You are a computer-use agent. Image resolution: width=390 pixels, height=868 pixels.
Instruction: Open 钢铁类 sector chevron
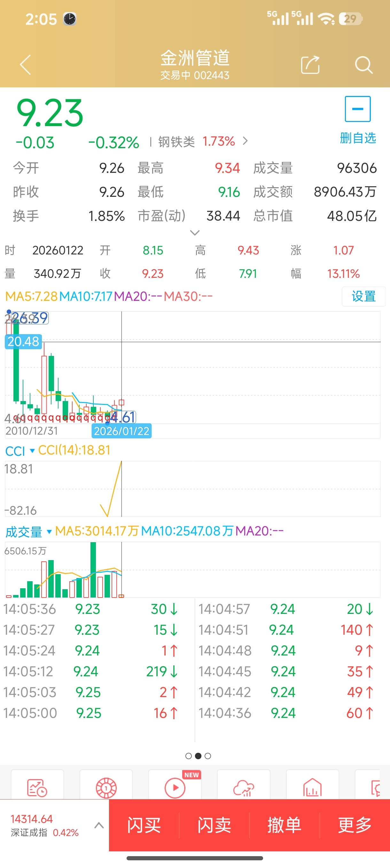[245, 141]
